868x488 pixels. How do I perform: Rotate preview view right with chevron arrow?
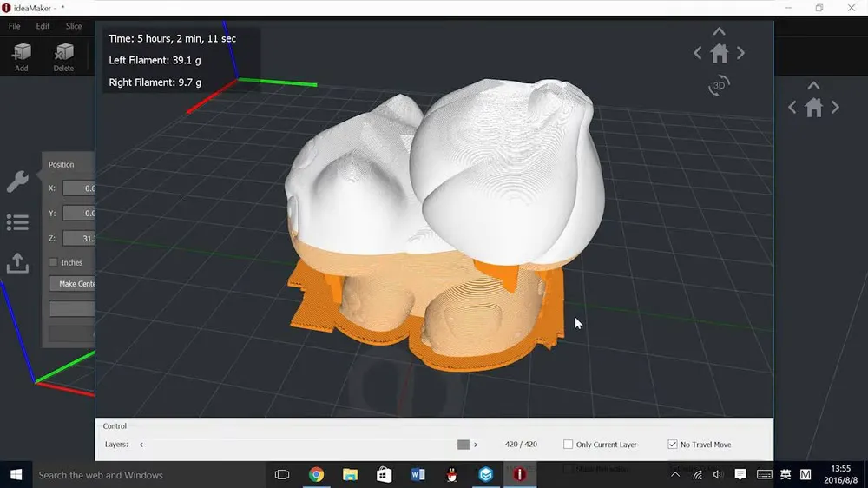pos(740,53)
